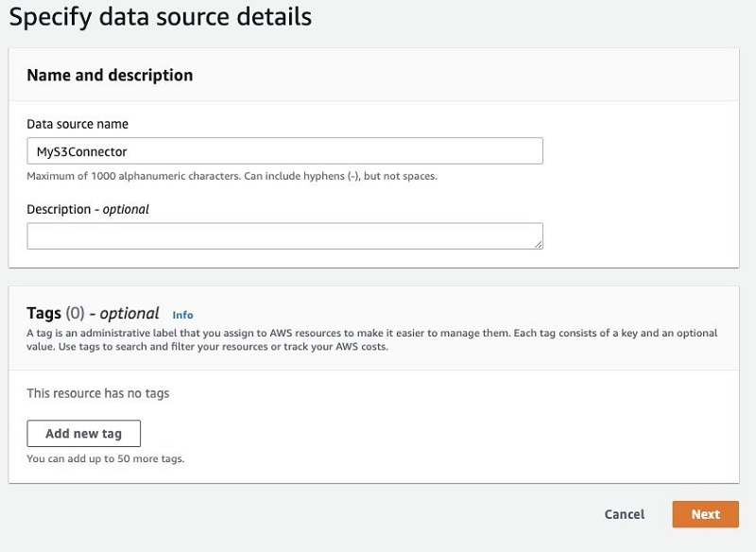Click the tag explanation paragraph about AWS resources

[x=371, y=340]
